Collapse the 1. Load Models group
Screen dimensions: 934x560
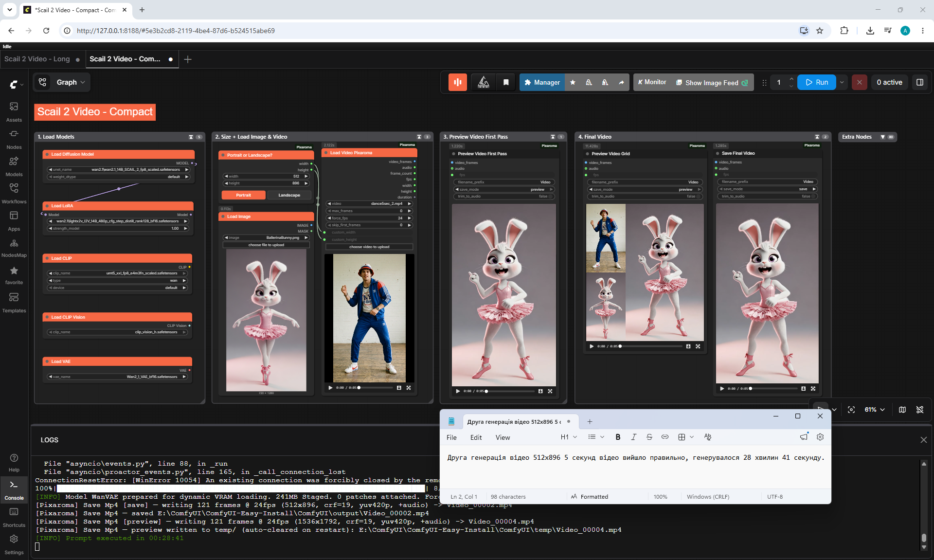click(x=191, y=137)
